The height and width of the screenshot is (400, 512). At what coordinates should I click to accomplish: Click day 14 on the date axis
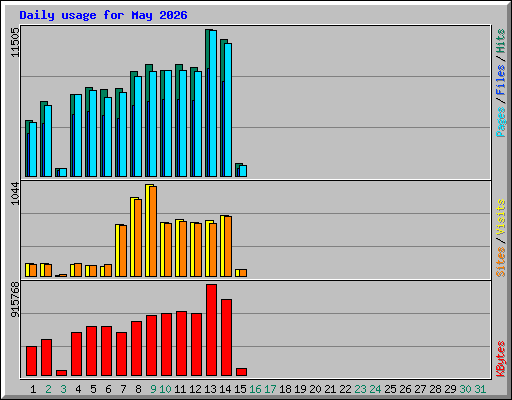(225, 389)
